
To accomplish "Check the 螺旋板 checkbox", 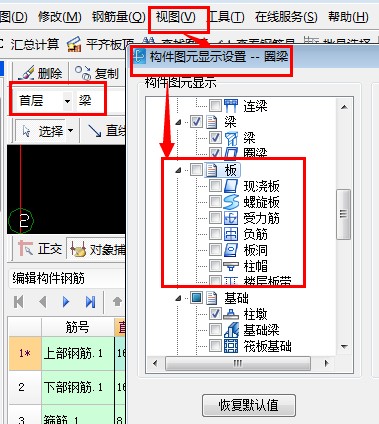I will tap(215, 202).
